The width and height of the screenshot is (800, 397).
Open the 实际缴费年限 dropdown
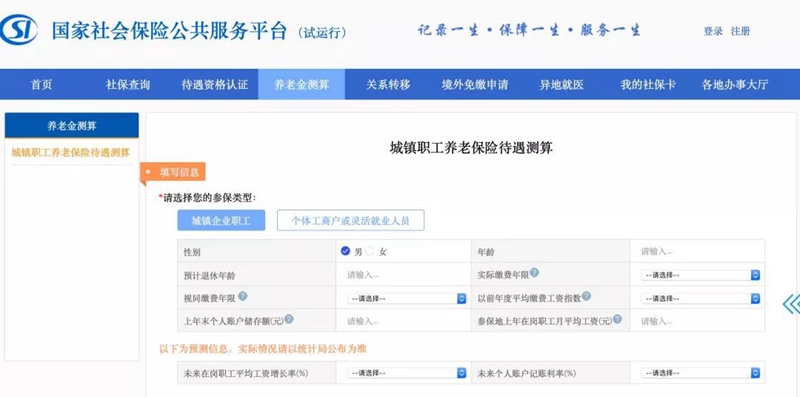point(701,275)
